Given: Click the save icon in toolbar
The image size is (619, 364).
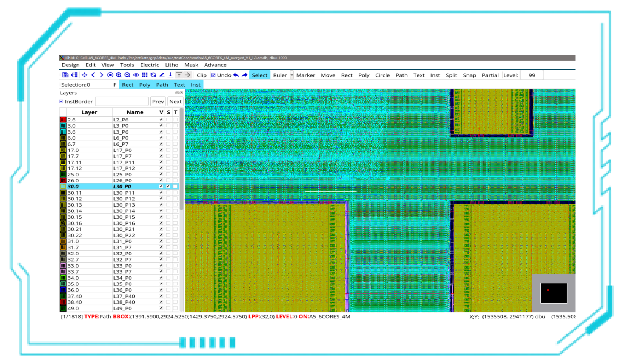Looking at the screenshot, I should pyautogui.click(x=65, y=75).
